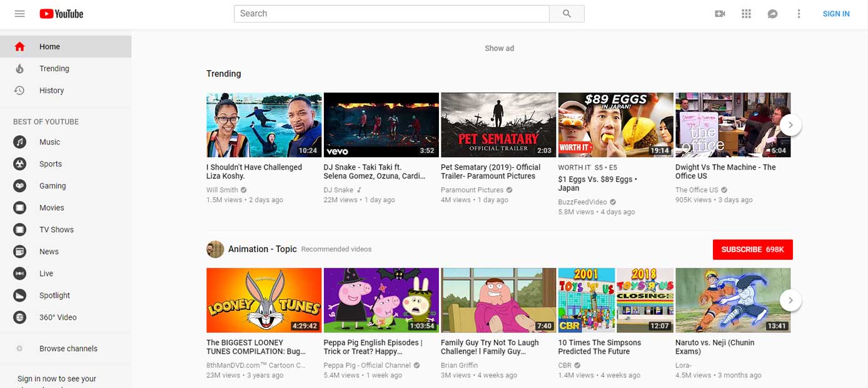Click the Gaming heart icon
The image size is (868, 388).
[20, 186]
